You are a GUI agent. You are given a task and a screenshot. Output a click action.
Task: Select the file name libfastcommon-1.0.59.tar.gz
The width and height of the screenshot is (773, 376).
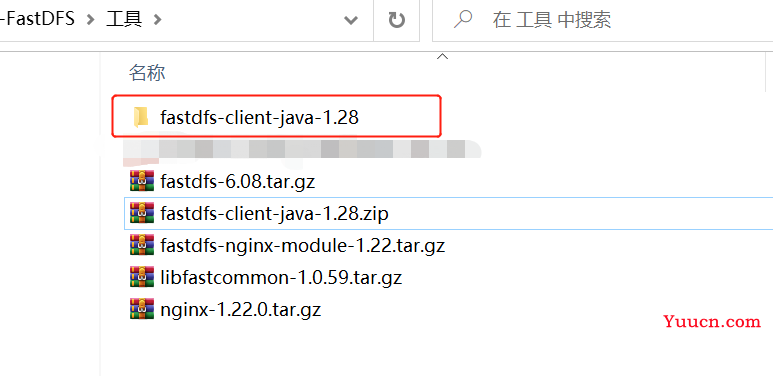click(281, 277)
